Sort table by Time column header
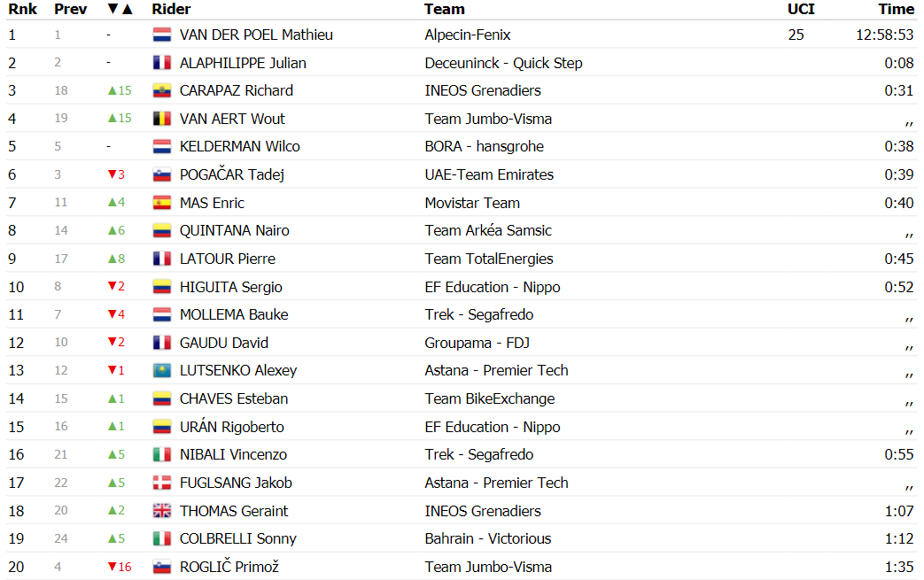 tap(896, 10)
